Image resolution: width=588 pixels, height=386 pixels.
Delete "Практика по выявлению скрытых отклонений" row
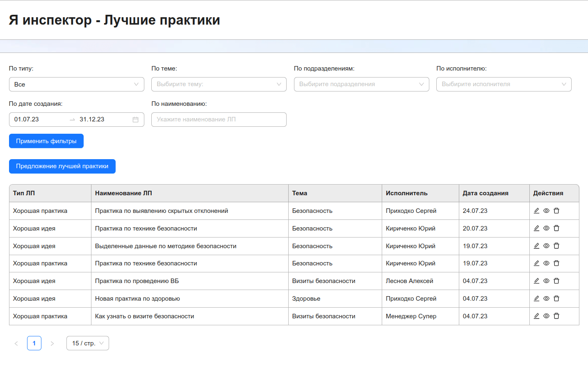pos(556,211)
